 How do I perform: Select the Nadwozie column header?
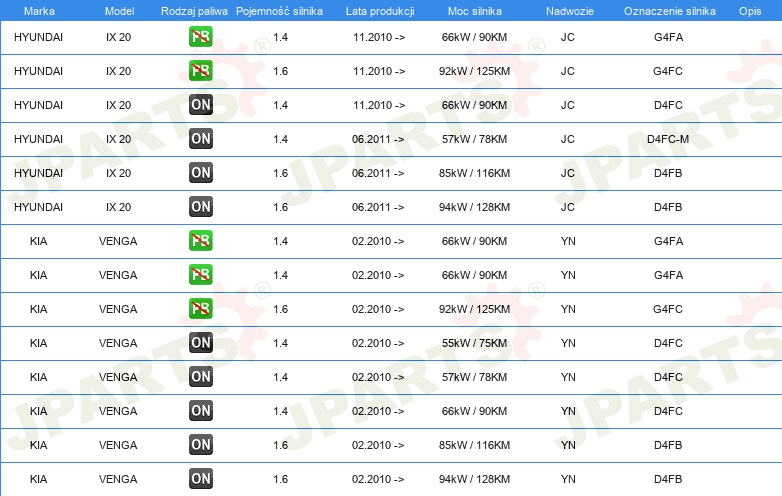tap(570, 11)
